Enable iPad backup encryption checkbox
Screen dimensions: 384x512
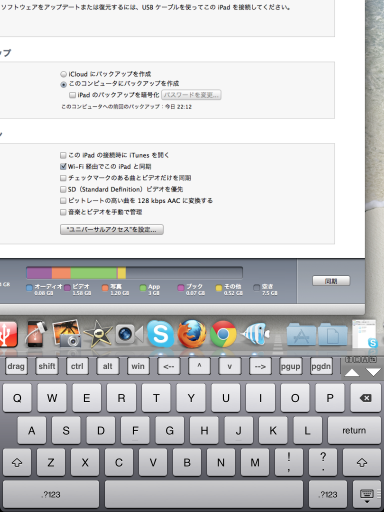click(72, 95)
